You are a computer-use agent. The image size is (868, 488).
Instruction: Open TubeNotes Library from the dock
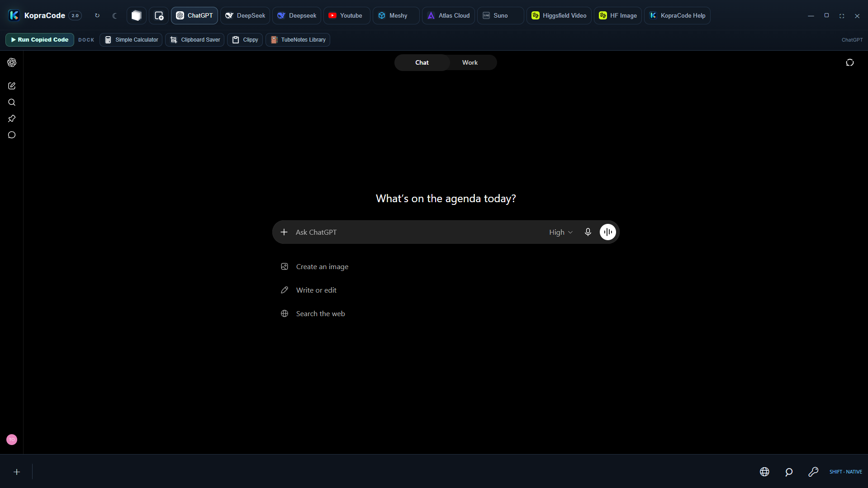298,40
